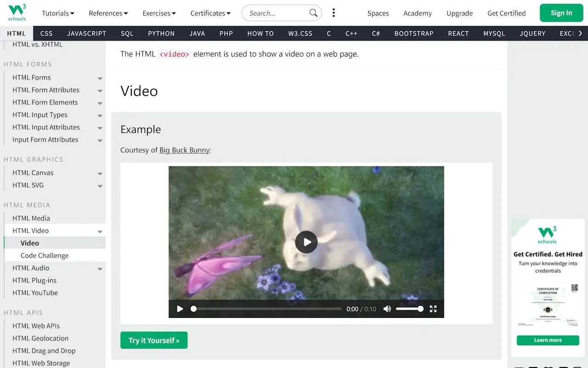This screenshot has width=588, height=368.
Task: Expand the HTML Form Elements arrow
Action: tap(100, 103)
